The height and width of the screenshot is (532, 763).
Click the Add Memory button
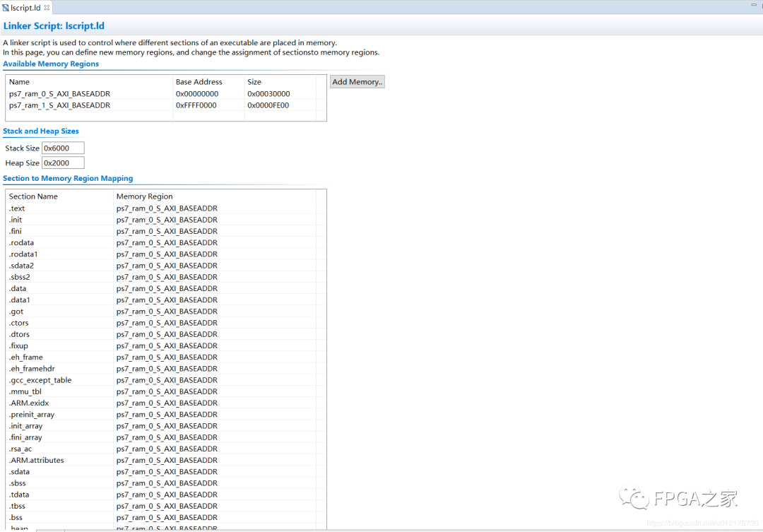(357, 82)
